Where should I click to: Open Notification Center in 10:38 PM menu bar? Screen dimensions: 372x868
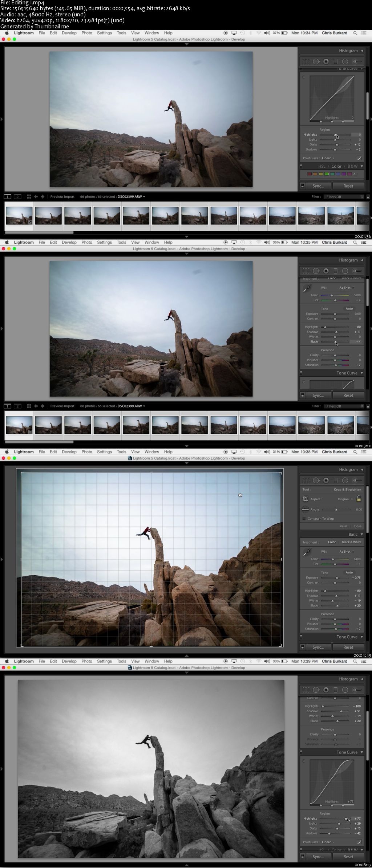tap(364, 452)
